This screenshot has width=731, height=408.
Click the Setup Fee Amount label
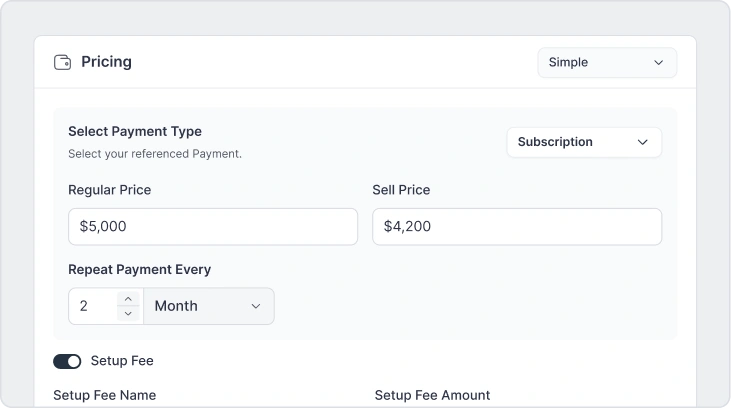pos(432,395)
